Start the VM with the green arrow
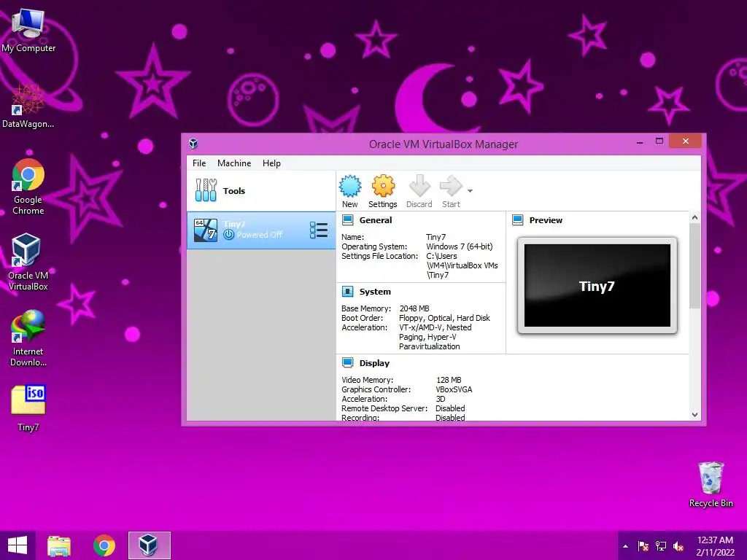This screenshot has width=747, height=560. point(451,186)
